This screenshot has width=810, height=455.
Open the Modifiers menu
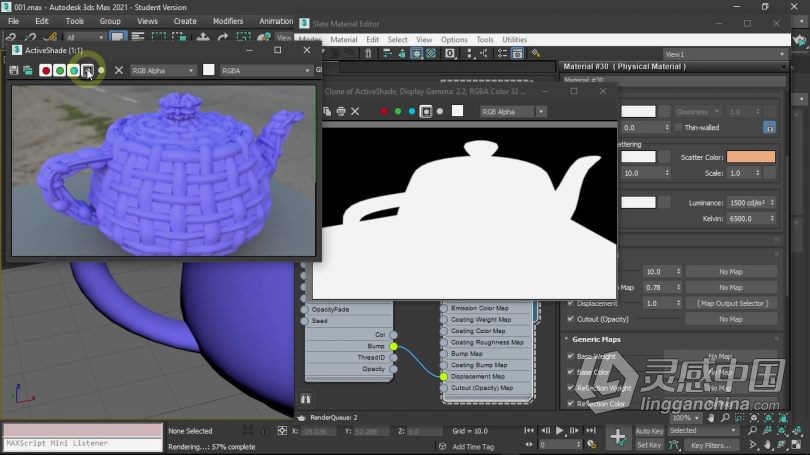(x=228, y=21)
